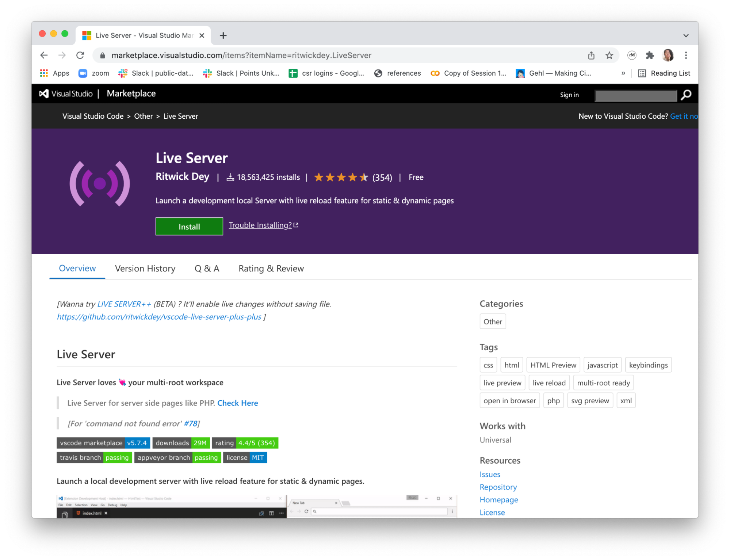Screen dimensions: 730x560
Task: Click the Visual Studio logo
Action: point(66,94)
